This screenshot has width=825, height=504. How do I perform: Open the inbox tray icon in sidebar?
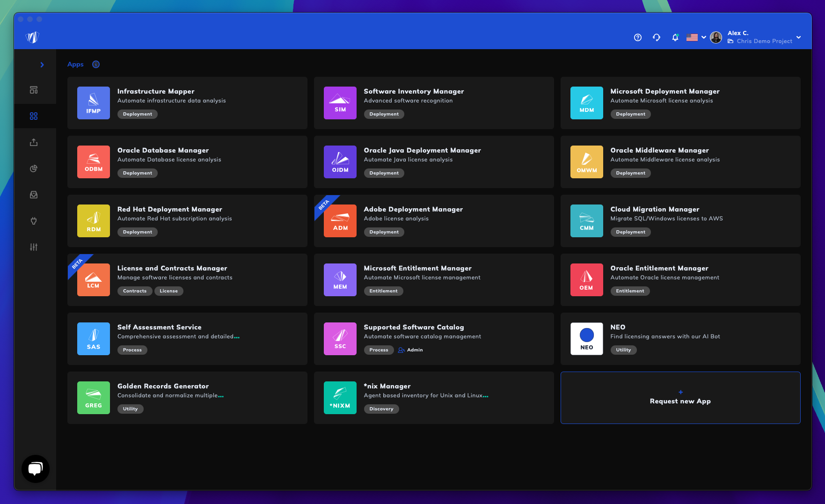pos(34,195)
